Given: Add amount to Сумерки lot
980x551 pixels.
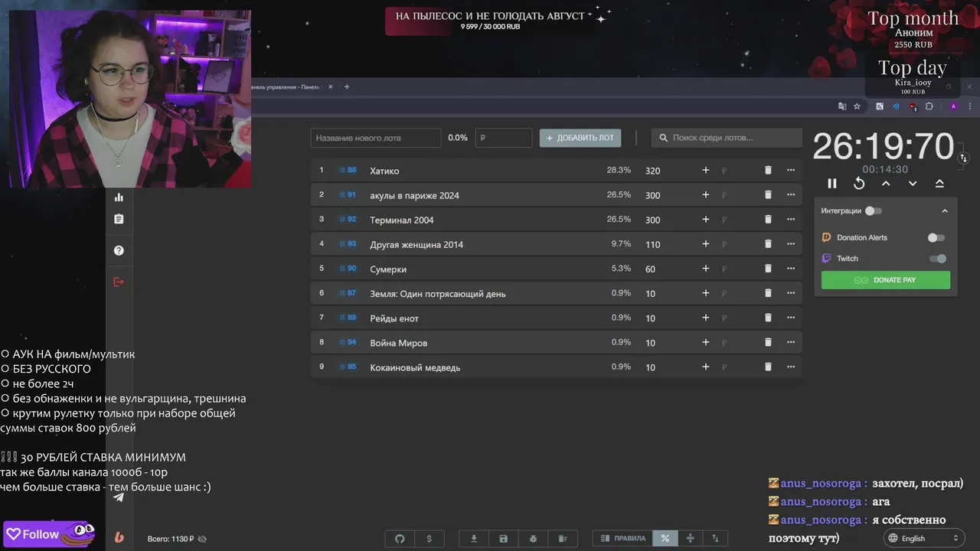Looking at the screenshot, I should click(x=705, y=269).
